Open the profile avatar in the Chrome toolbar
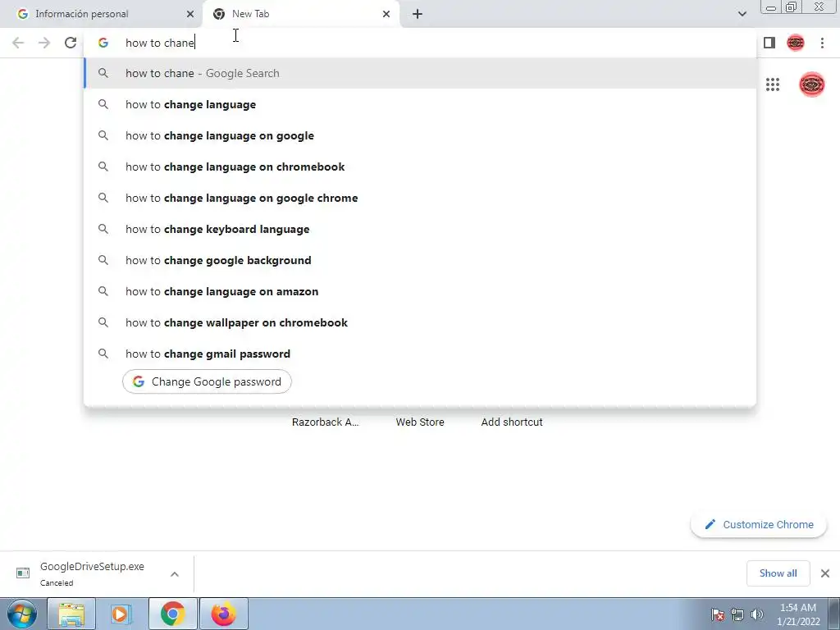This screenshot has width=840, height=630. tap(796, 43)
